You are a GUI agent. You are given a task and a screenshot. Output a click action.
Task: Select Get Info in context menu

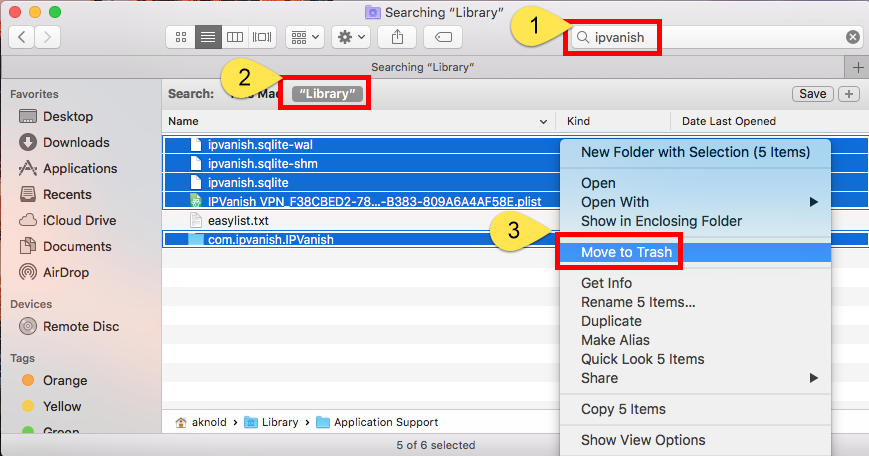[x=606, y=283]
